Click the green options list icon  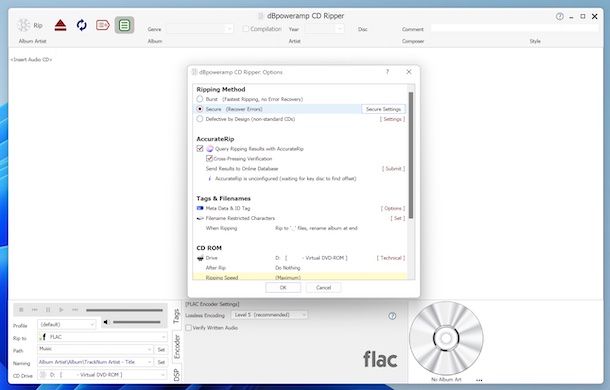point(124,25)
